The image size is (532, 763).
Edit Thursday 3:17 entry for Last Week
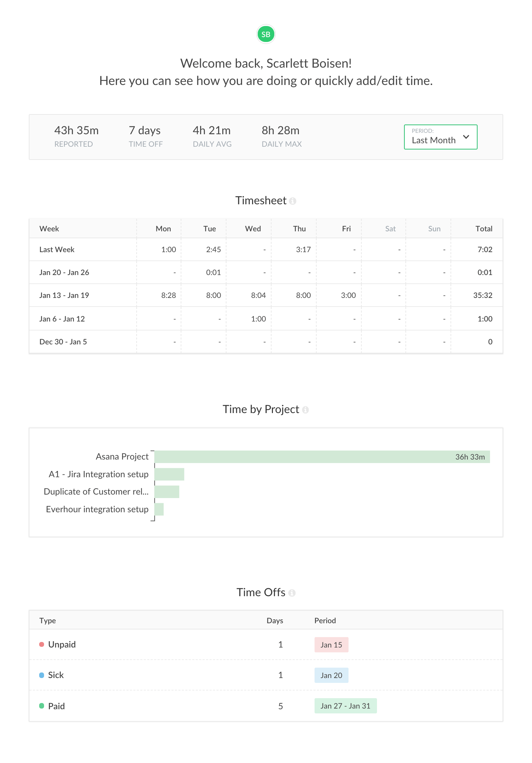[303, 250]
